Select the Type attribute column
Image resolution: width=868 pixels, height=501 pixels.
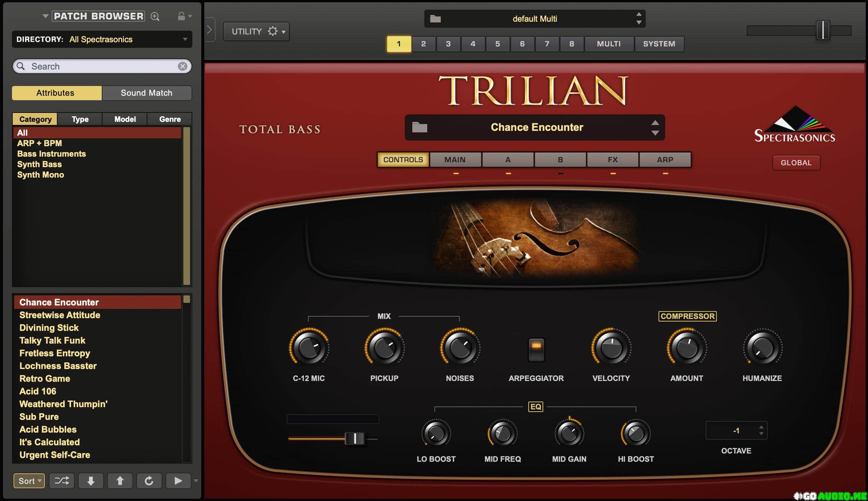click(80, 119)
